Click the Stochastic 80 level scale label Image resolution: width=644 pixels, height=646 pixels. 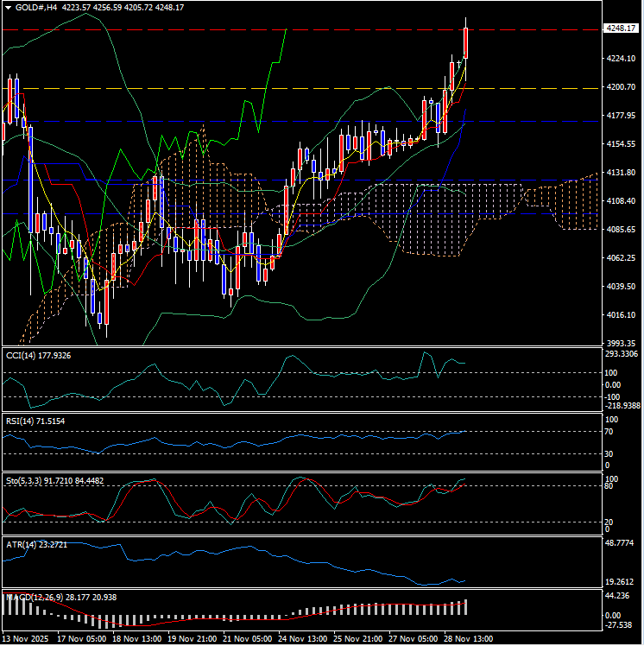609,486
